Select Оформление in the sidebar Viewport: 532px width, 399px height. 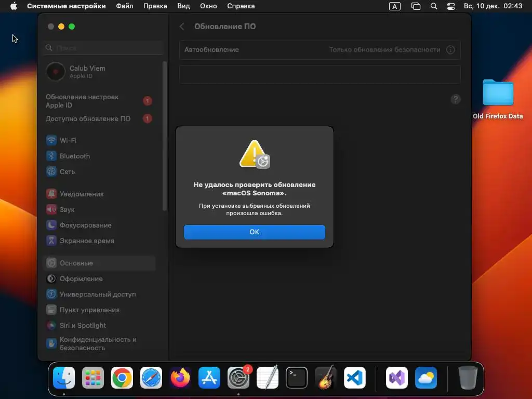(x=99, y=279)
